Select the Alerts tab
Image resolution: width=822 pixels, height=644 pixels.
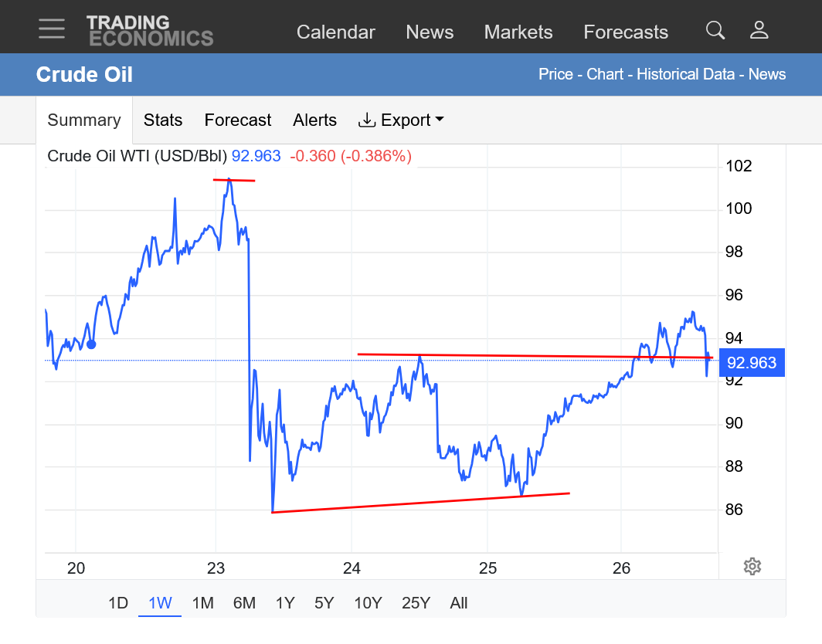click(314, 120)
